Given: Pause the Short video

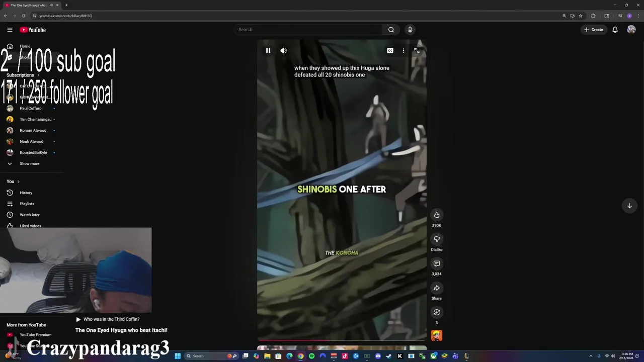Looking at the screenshot, I should coord(268,51).
